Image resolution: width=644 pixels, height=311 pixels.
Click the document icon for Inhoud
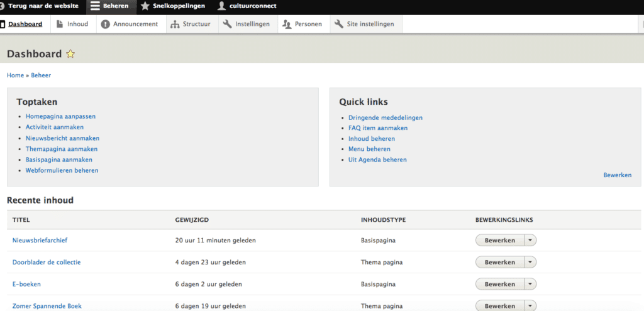60,25
